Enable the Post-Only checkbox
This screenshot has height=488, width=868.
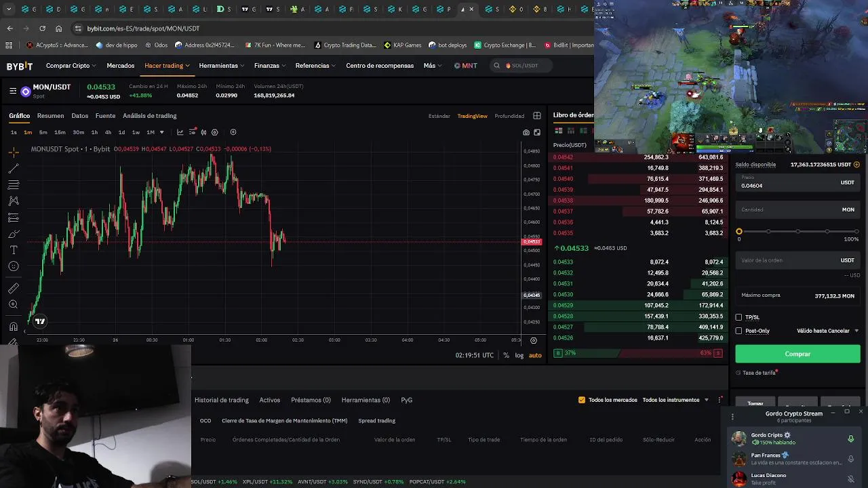tap(738, 331)
